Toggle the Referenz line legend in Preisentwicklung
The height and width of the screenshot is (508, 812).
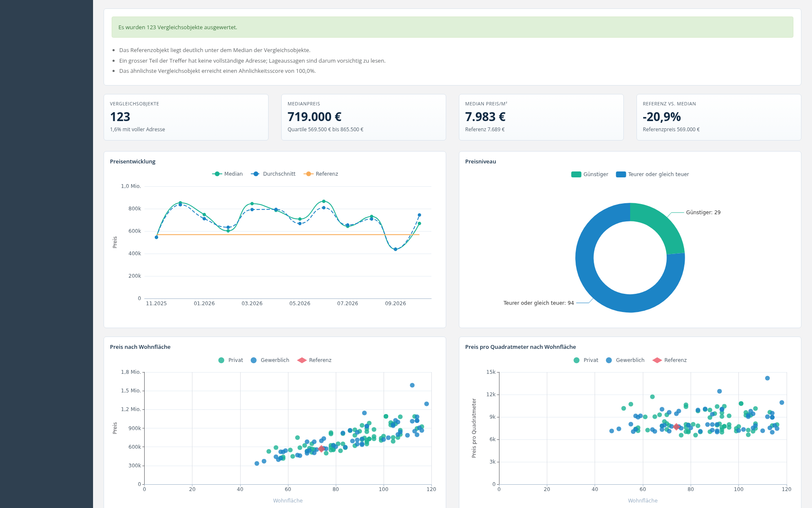coord(321,174)
